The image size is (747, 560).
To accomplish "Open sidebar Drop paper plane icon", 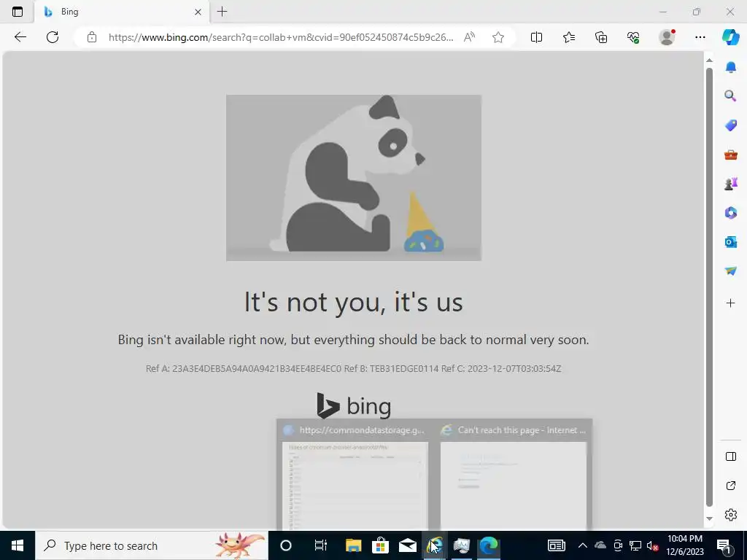I will click(731, 271).
